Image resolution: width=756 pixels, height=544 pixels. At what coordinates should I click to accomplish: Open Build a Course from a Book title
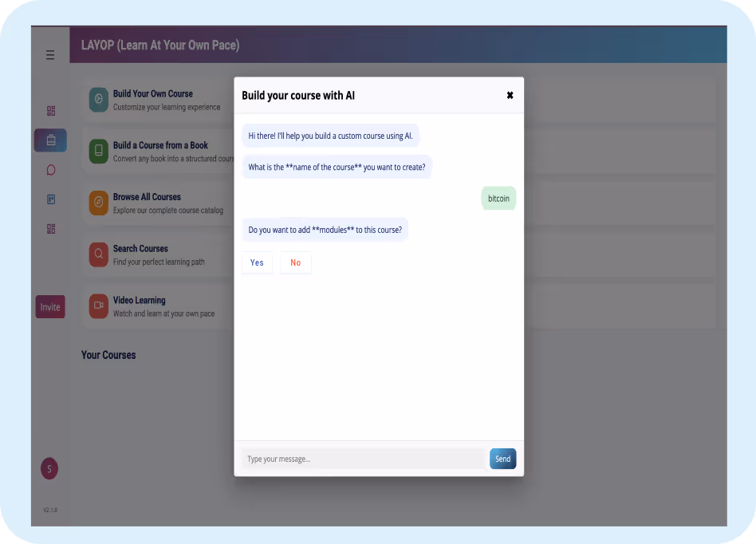[x=160, y=145]
